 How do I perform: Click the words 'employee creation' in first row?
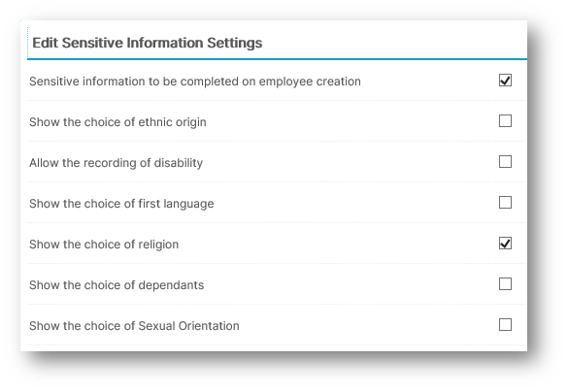coord(310,82)
